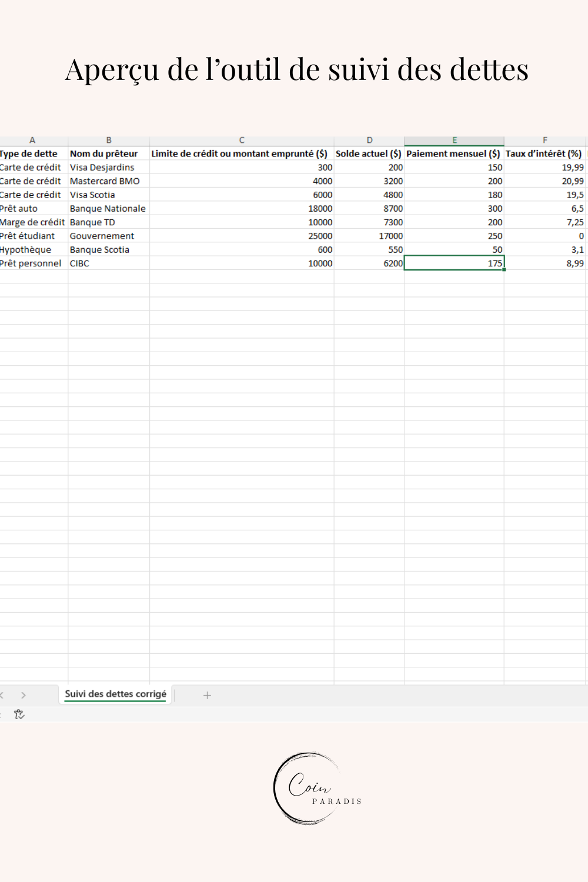Click Limite de crédit ou montant emprunté header

click(242, 153)
